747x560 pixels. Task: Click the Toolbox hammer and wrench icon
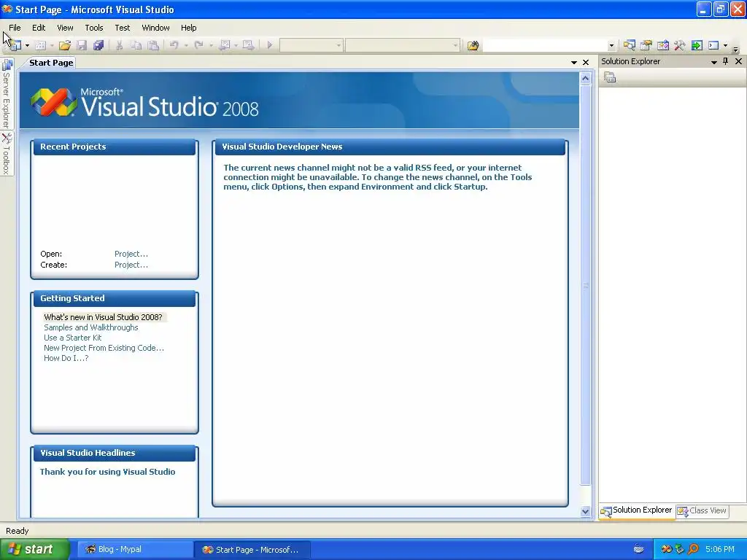pyautogui.click(x=679, y=45)
